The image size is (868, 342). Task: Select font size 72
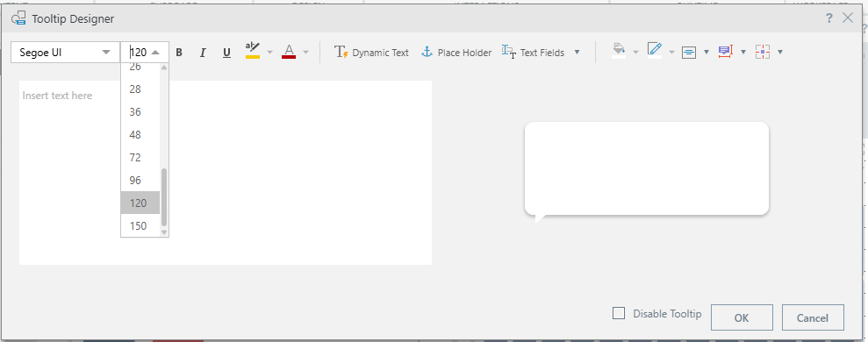coord(140,158)
